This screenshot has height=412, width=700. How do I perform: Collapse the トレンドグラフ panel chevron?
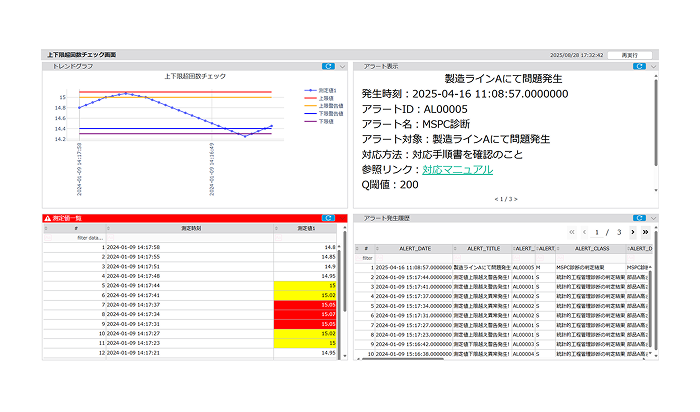tap(343, 66)
